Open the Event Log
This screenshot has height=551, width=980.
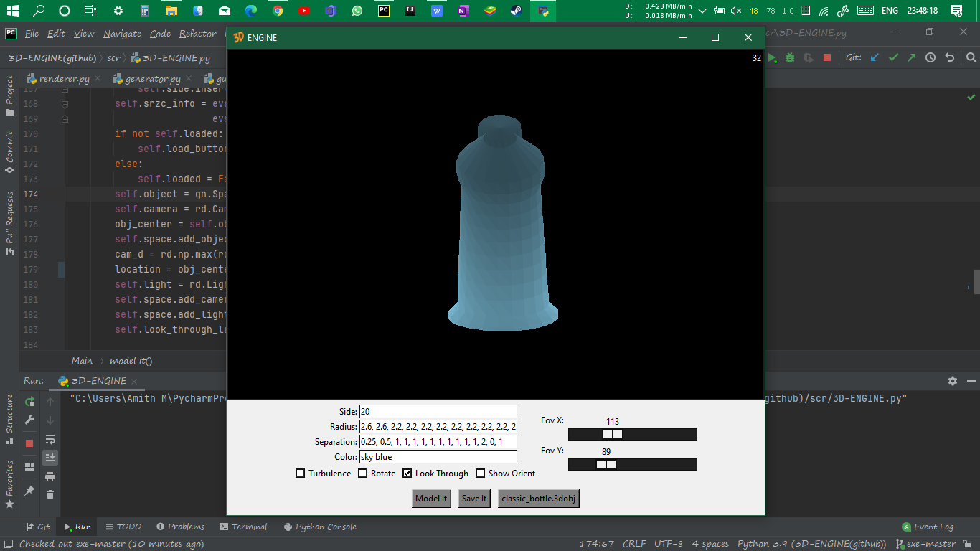click(x=928, y=527)
